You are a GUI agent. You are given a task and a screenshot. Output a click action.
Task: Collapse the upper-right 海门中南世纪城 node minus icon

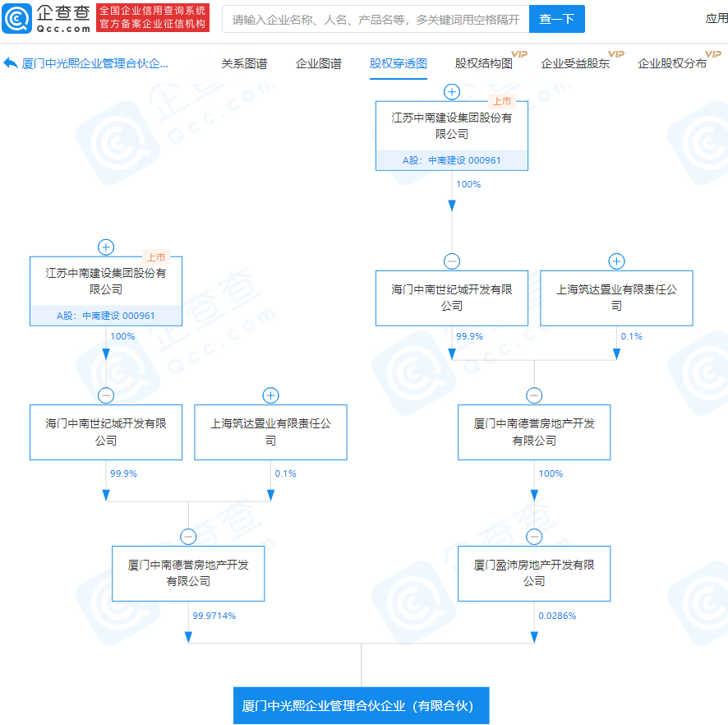point(452,261)
